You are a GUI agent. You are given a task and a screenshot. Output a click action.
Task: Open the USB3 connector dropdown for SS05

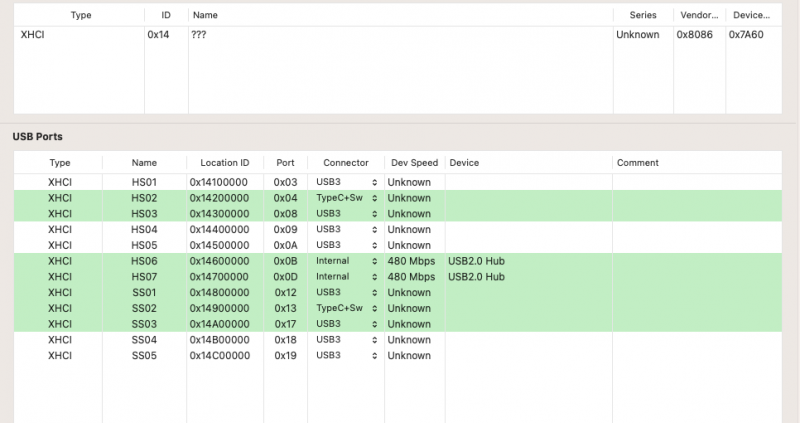pyautogui.click(x=347, y=355)
